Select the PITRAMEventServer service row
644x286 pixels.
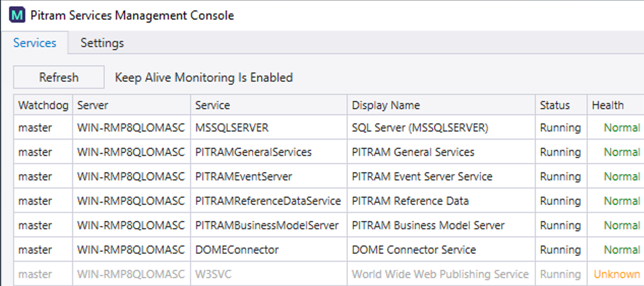pos(243,177)
